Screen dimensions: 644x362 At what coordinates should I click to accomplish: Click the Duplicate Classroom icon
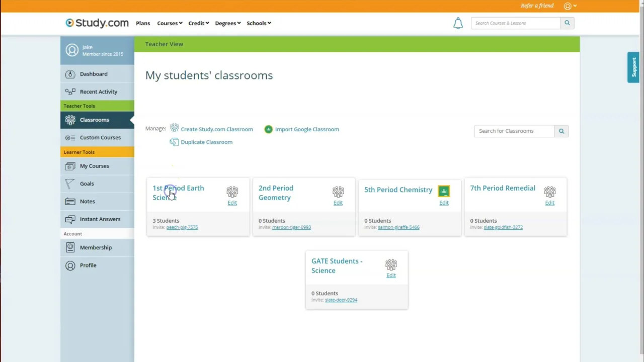point(174,142)
